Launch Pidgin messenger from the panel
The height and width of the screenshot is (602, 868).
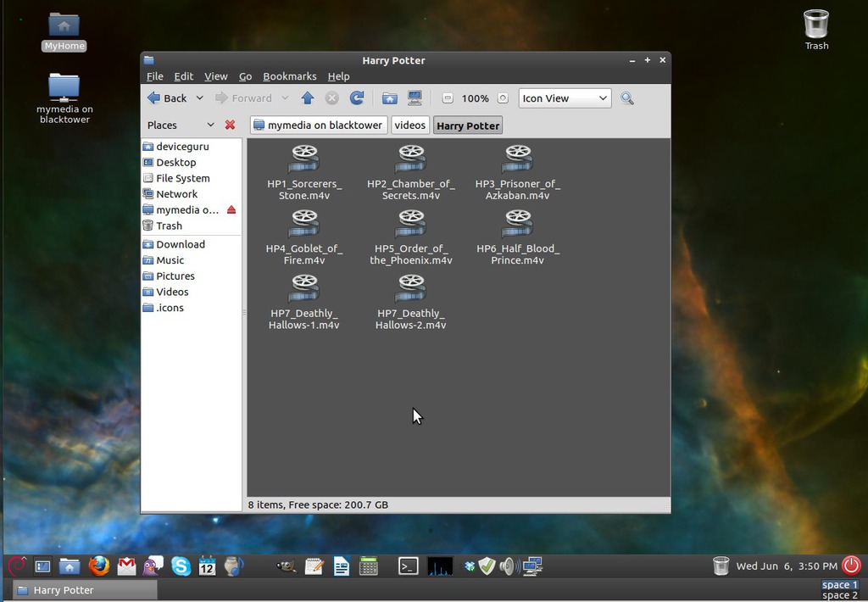click(153, 566)
